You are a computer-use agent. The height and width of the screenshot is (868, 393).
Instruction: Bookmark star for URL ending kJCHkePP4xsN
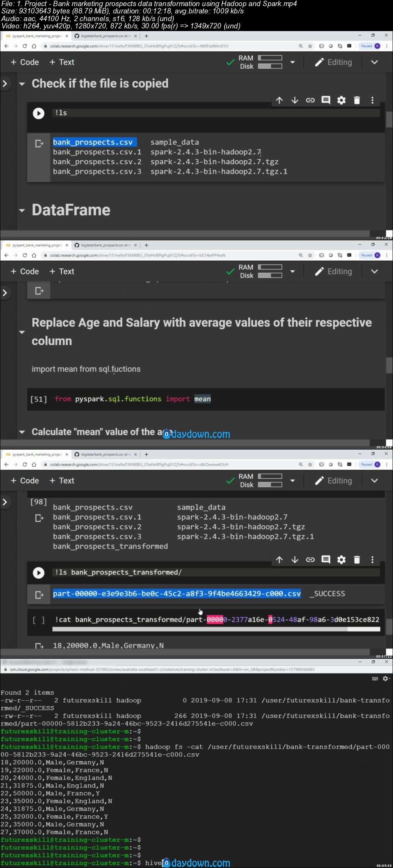click(x=310, y=255)
